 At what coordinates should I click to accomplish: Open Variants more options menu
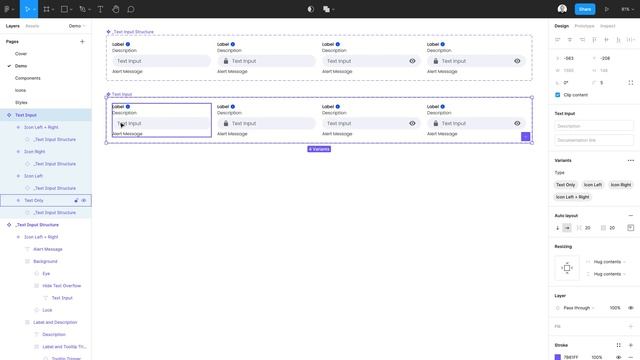[631, 160]
